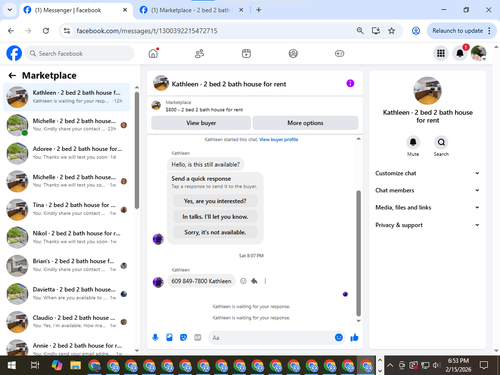
Task: Expand Customize chat section
Action: 427,173
